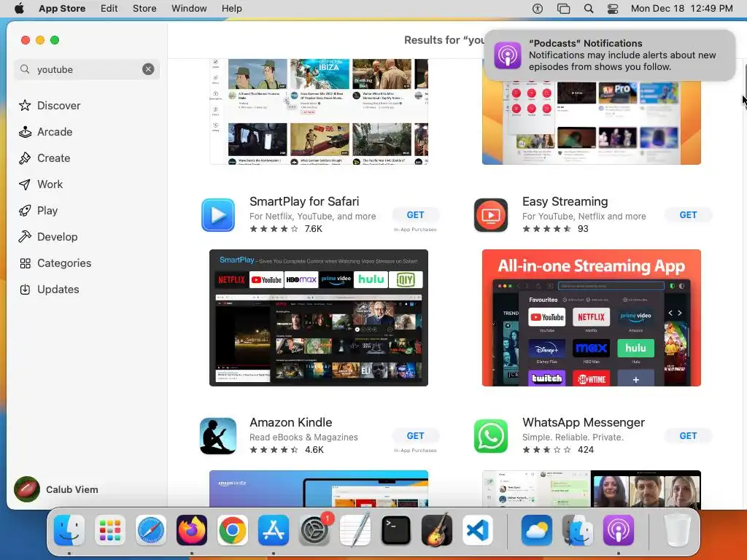Click the Easy Streaming title
The image size is (747, 560).
click(565, 201)
